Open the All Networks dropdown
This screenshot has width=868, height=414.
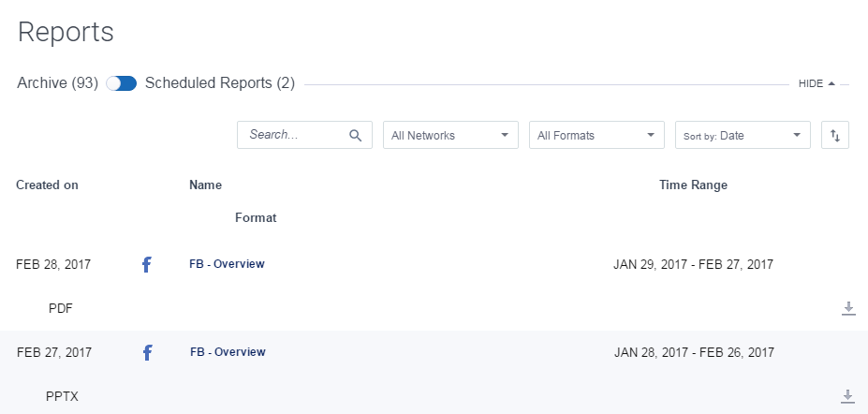point(450,135)
